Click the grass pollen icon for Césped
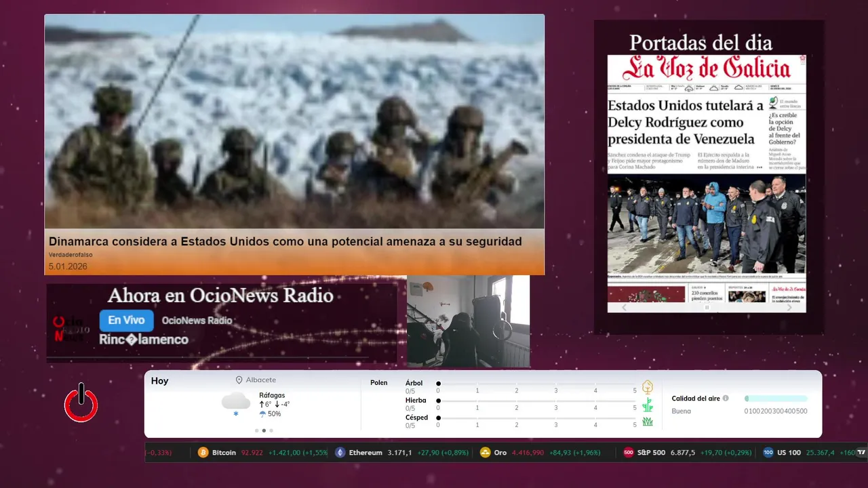This screenshot has height=488, width=868. [647, 422]
